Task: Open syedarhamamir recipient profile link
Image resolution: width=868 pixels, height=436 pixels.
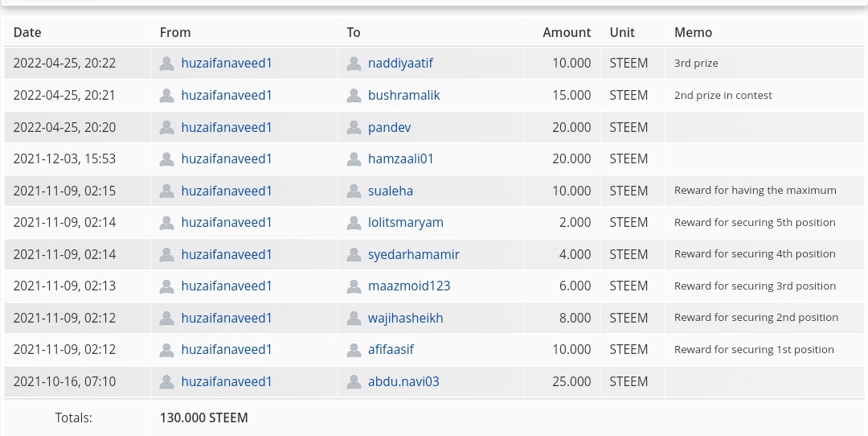Action: 414,255
